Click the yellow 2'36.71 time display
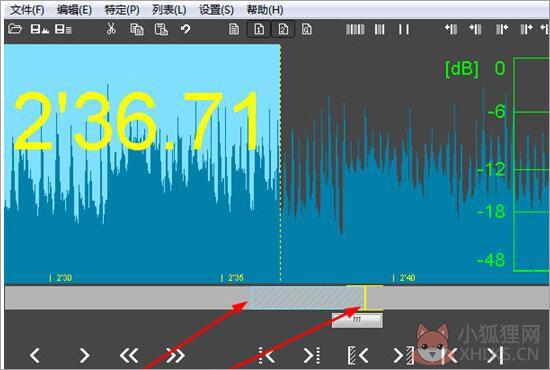The width and height of the screenshot is (550, 370). [137, 121]
